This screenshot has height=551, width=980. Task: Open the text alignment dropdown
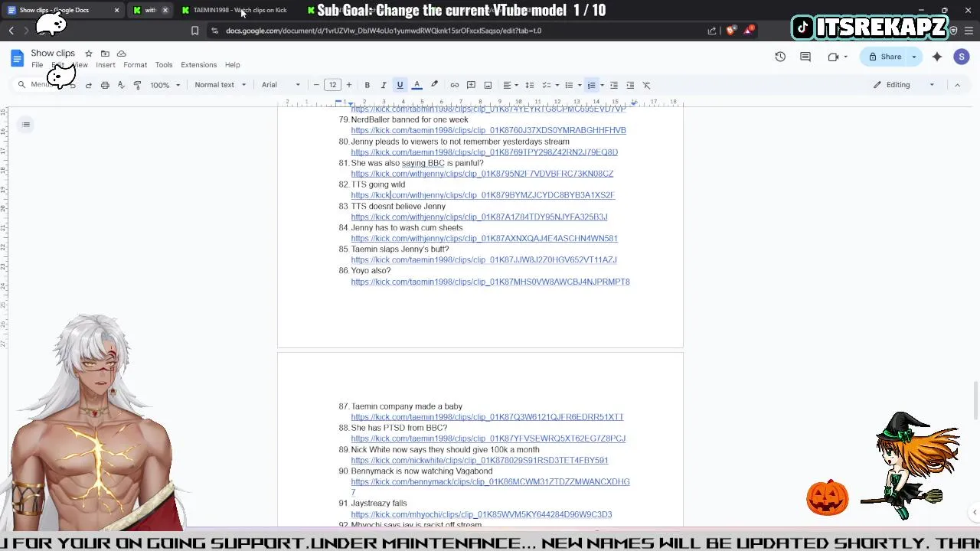click(x=510, y=85)
